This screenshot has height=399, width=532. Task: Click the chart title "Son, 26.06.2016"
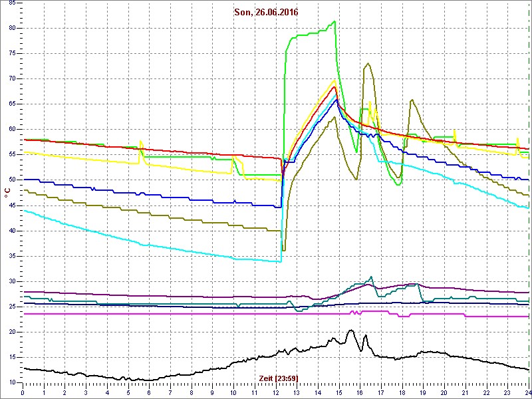266,13
